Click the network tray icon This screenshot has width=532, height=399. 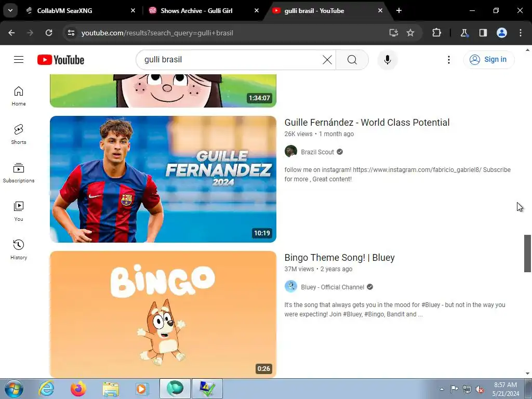(467, 389)
